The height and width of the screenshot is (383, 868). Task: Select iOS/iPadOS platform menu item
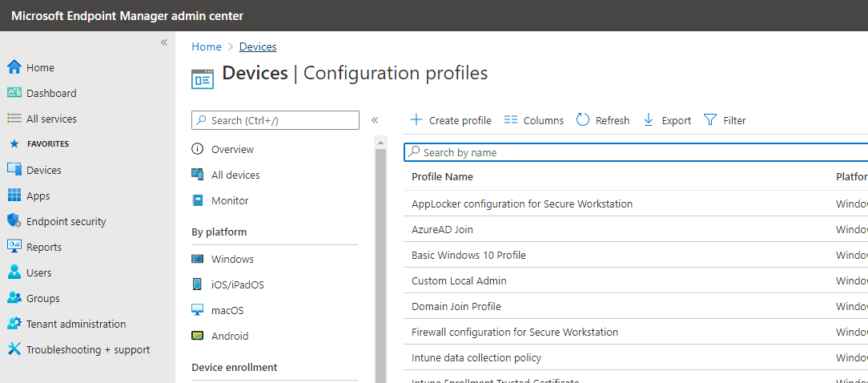pos(237,284)
